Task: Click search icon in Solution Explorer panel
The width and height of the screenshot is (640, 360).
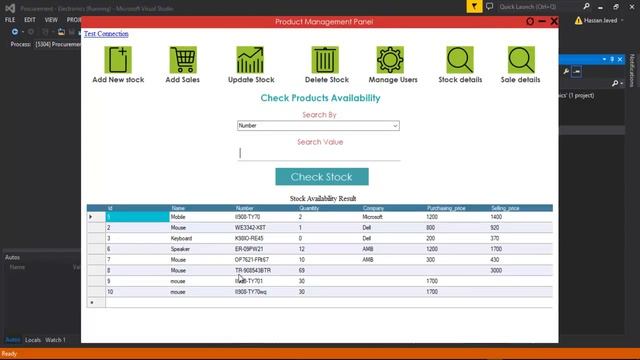Action: 615,83
